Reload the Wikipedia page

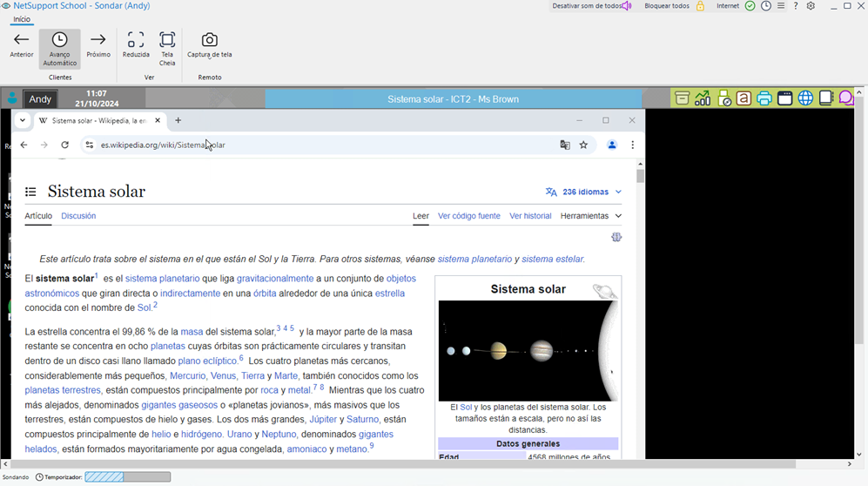click(x=64, y=145)
